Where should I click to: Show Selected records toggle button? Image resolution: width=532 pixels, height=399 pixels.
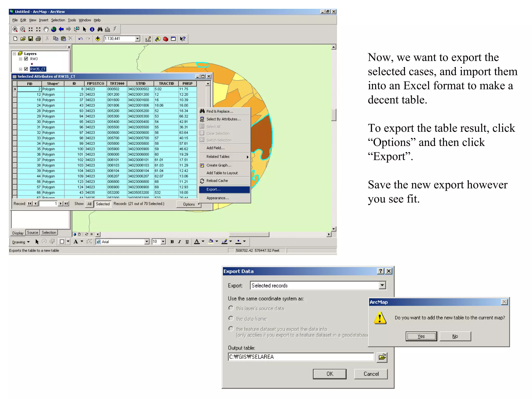pyautogui.click(x=103, y=204)
